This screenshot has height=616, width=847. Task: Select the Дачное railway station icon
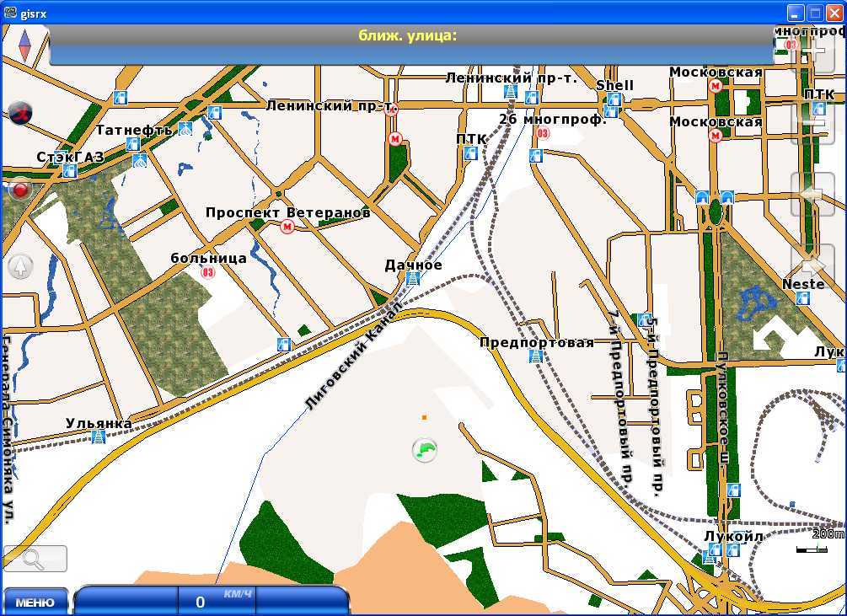pyautogui.click(x=413, y=279)
